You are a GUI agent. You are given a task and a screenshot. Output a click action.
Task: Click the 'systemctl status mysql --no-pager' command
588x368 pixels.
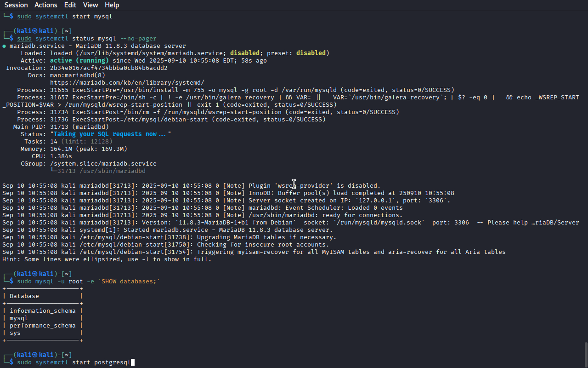click(87, 39)
